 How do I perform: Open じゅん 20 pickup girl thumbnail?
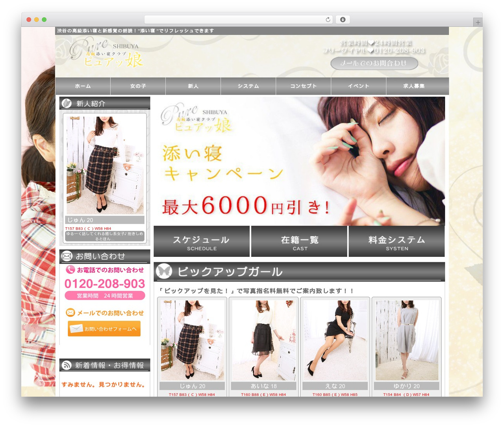[x=192, y=340]
